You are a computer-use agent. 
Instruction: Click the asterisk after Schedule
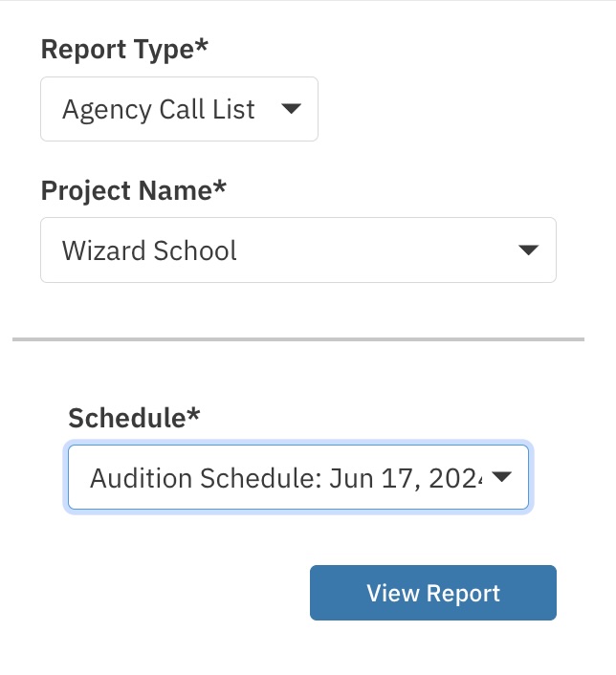click(x=195, y=415)
